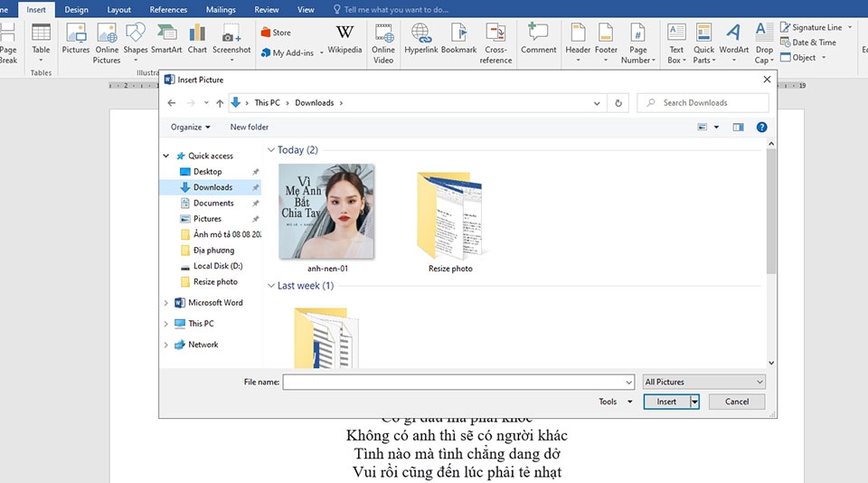Open the Table insert menu
The image size is (868, 483).
41,43
